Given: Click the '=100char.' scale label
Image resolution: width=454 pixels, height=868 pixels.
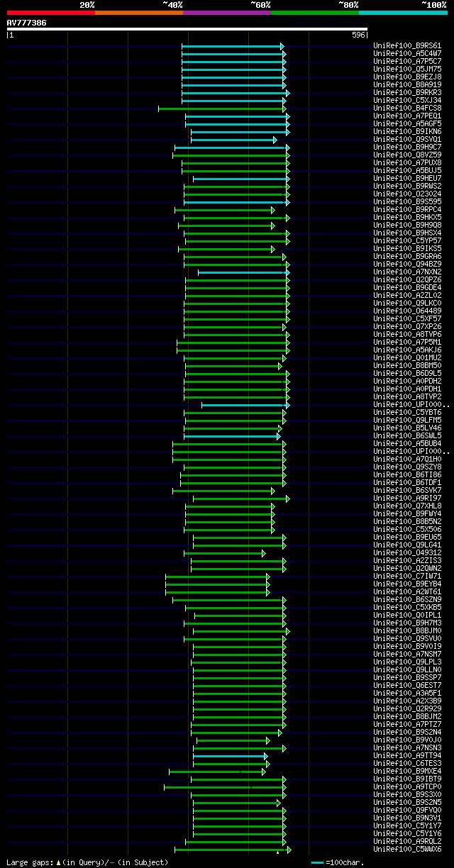Looking at the screenshot, I should tap(344, 862).
